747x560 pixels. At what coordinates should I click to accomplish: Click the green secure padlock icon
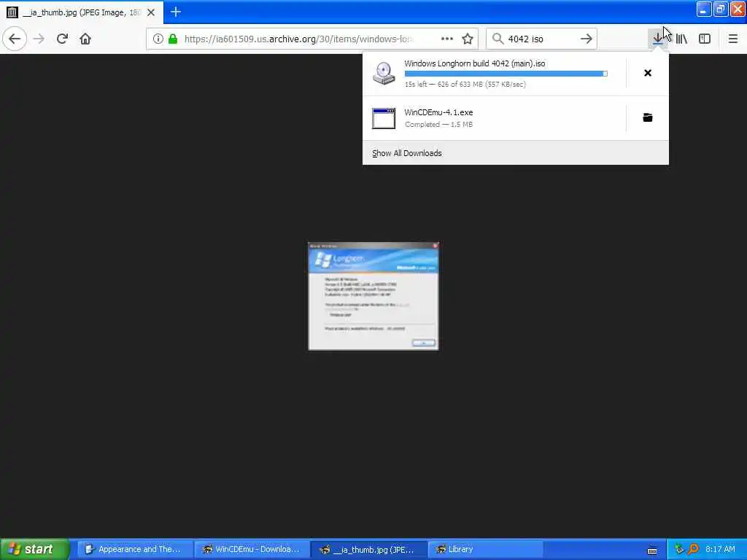[x=173, y=39]
